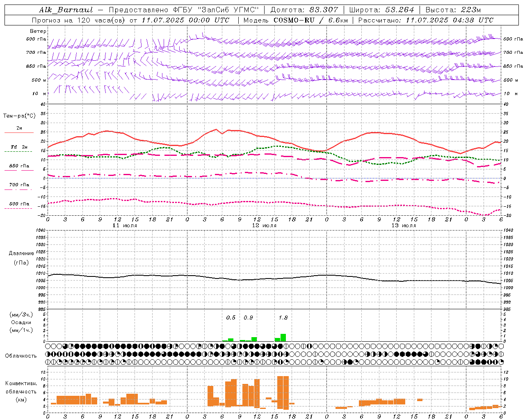525x420 pixels.
Task: Click 500 гПа in the temperature legend
Action: point(19,204)
